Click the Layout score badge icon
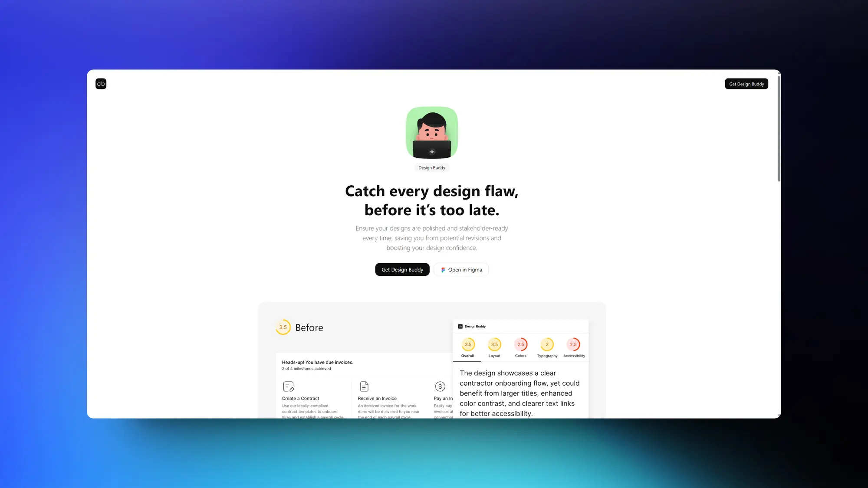The image size is (868, 488). coord(493,344)
